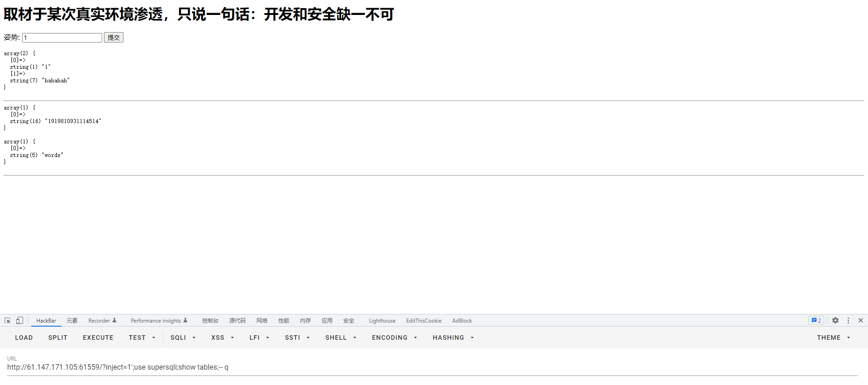The height and width of the screenshot is (385, 868).
Task: Click the "words" table name
Action: click(53, 155)
